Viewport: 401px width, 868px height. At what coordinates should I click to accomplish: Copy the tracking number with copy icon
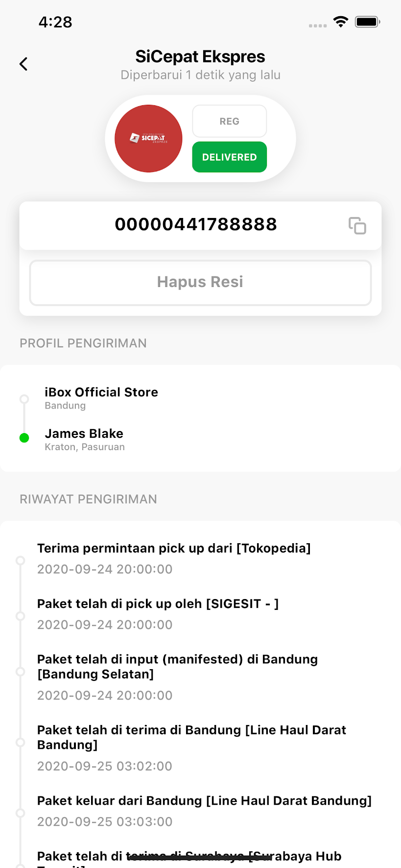tap(357, 226)
